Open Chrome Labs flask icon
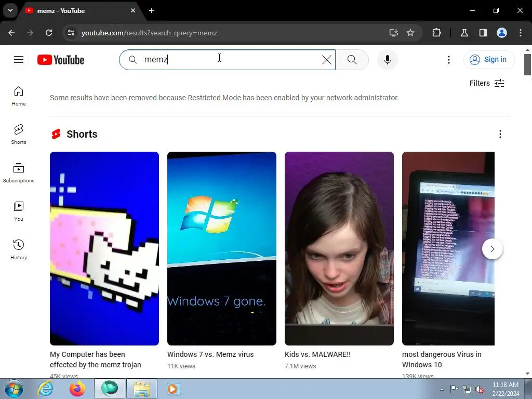The height and width of the screenshot is (399, 532). click(x=464, y=33)
